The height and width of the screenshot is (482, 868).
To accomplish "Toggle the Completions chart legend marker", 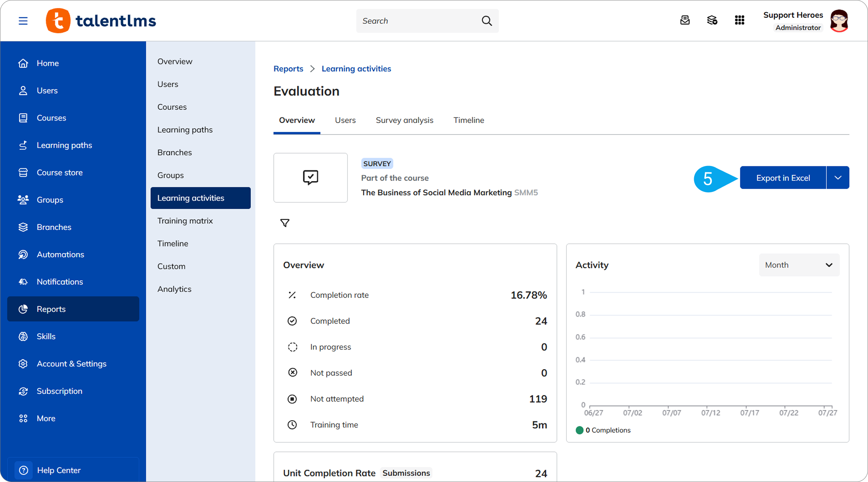I will point(580,430).
